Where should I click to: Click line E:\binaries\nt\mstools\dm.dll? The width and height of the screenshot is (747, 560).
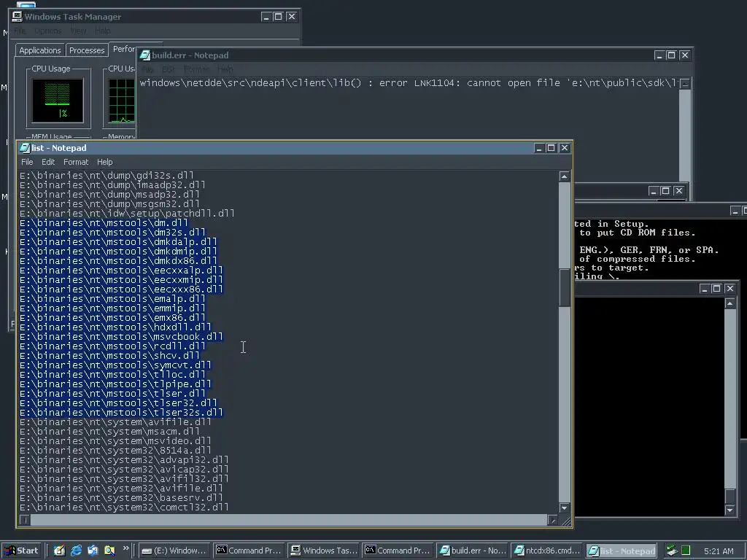click(x=104, y=223)
